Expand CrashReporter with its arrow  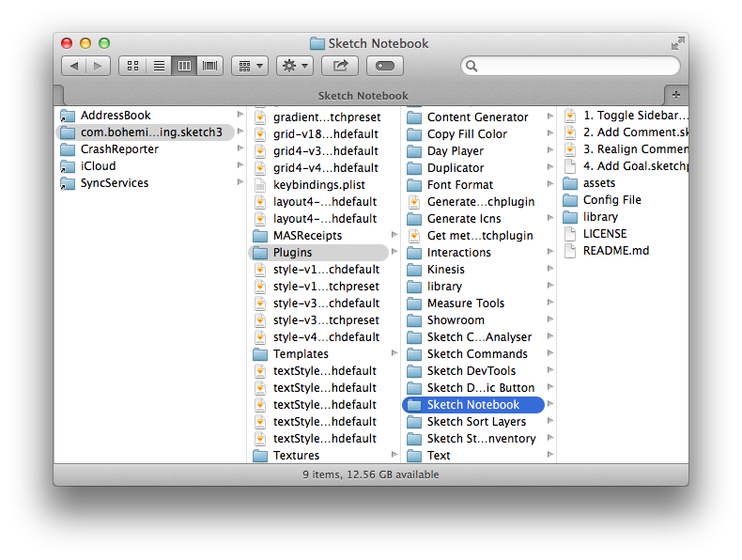240,148
